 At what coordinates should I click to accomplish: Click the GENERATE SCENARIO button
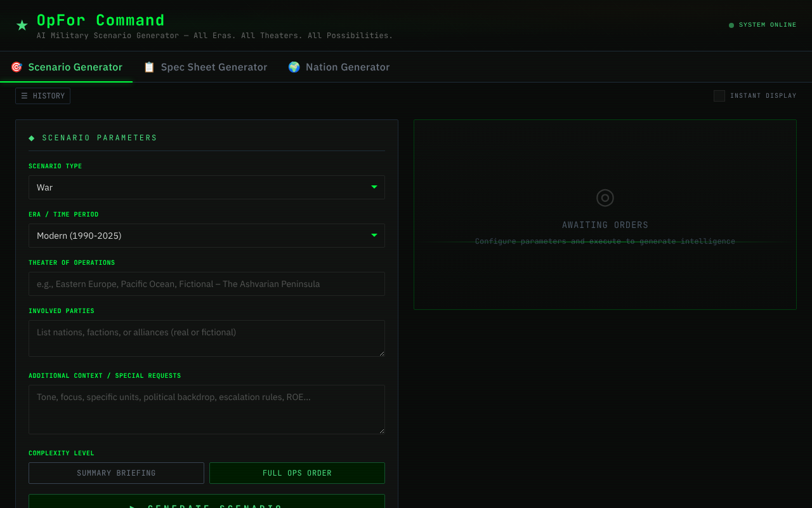(206, 504)
